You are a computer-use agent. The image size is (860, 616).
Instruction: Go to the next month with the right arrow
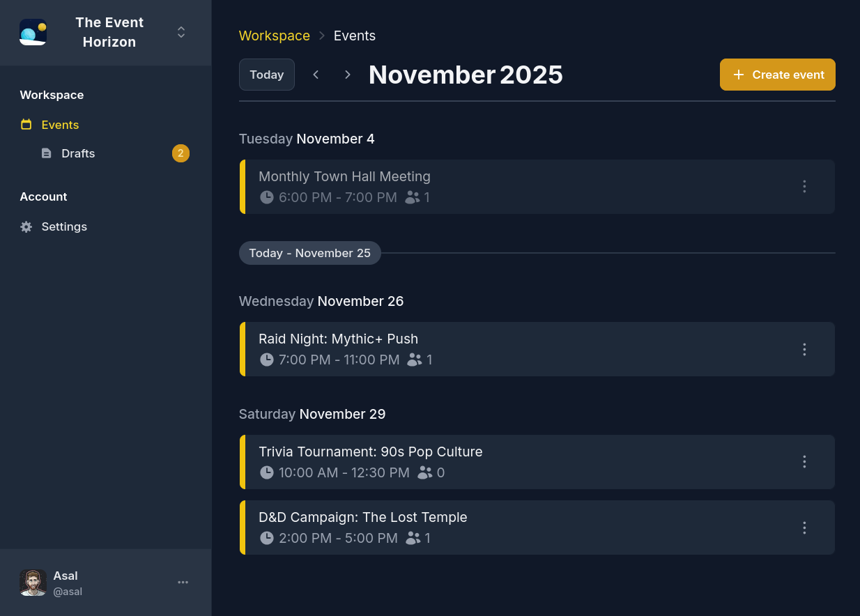click(347, 75)
